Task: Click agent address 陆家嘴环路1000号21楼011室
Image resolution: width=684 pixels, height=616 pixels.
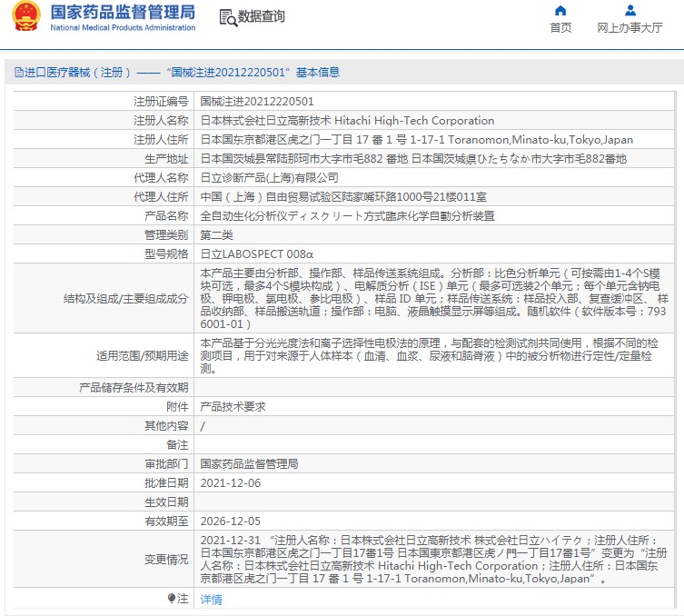Action: tap(343, 197)
